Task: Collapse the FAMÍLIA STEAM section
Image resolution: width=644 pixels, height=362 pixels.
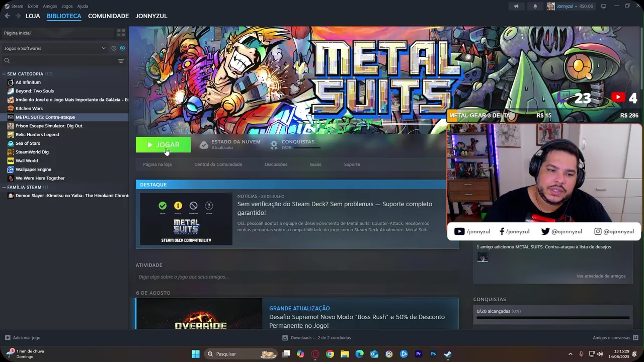Action: click(x=4, y=187)
